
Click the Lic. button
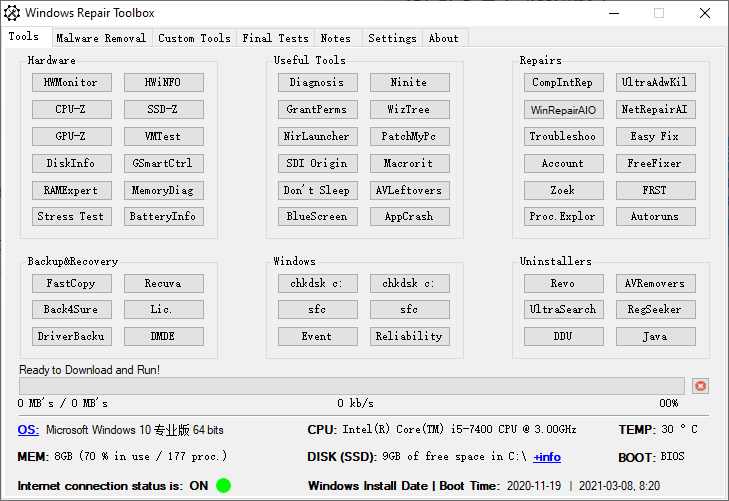point(164,309)
